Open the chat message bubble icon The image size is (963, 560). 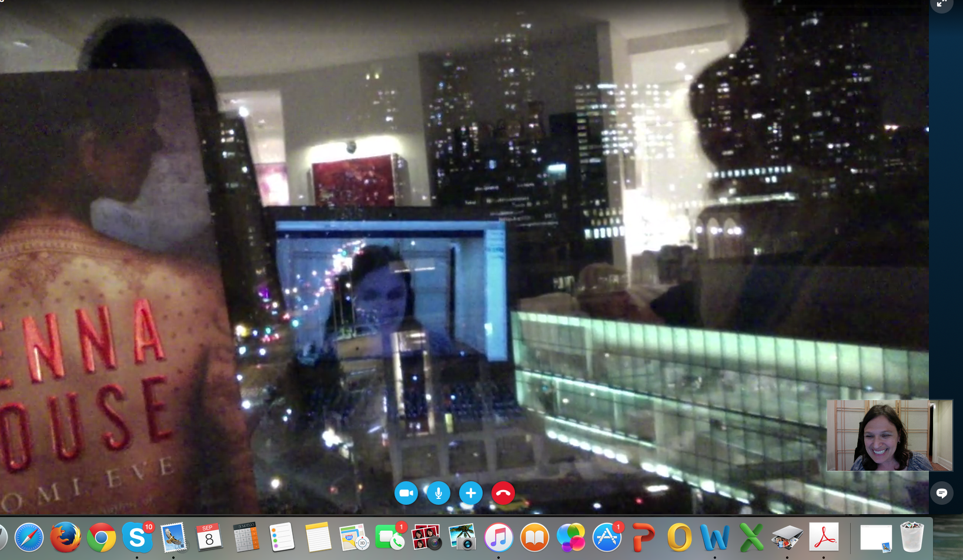[x=941, y=493]
